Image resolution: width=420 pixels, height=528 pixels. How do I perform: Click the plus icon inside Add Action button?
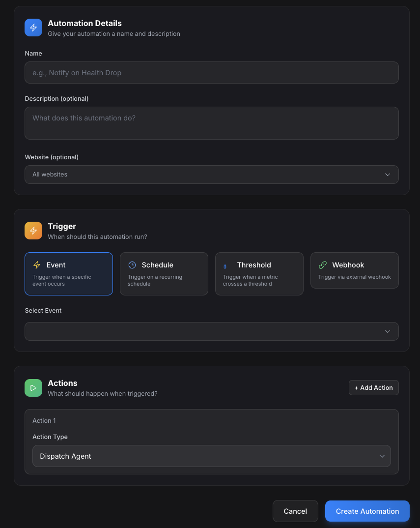pos(357,387)
